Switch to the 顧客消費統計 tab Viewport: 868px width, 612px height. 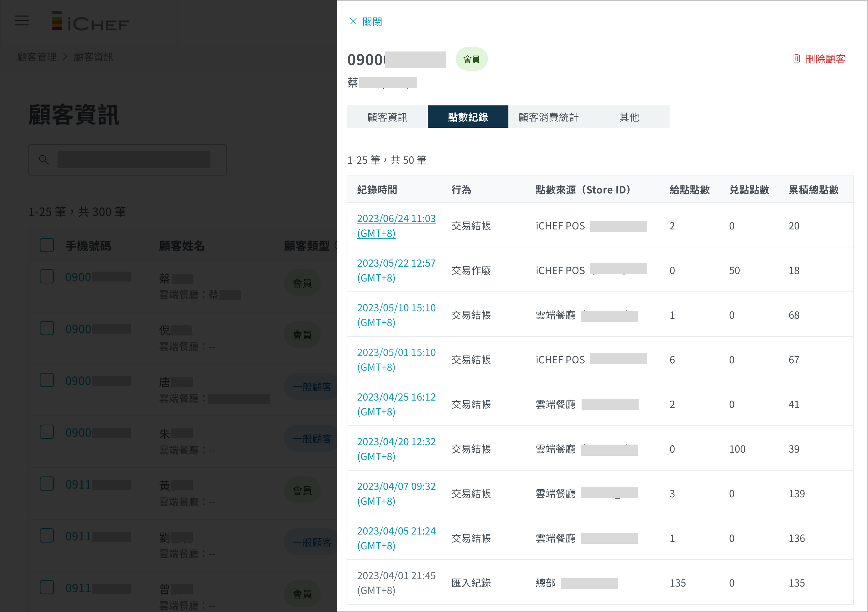point(548,117)
